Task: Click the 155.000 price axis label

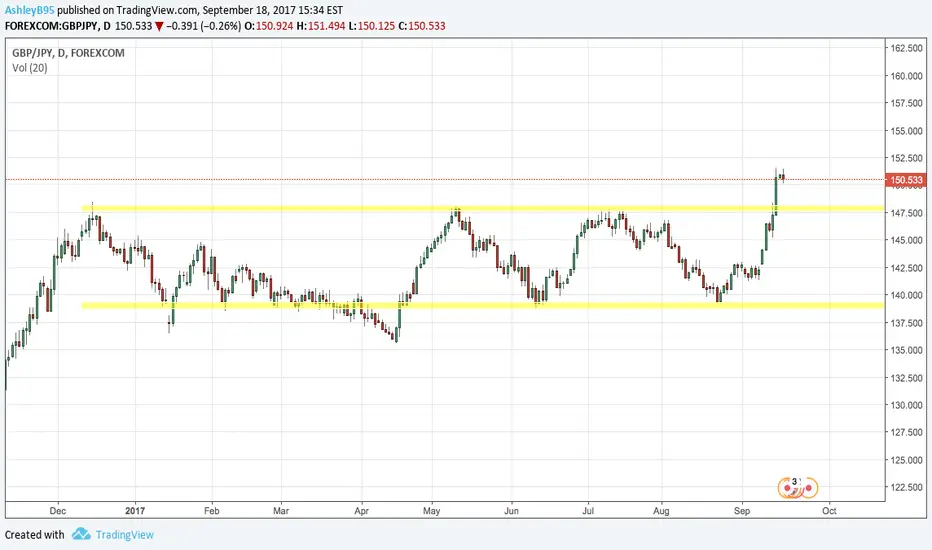Action: (906, 131)
